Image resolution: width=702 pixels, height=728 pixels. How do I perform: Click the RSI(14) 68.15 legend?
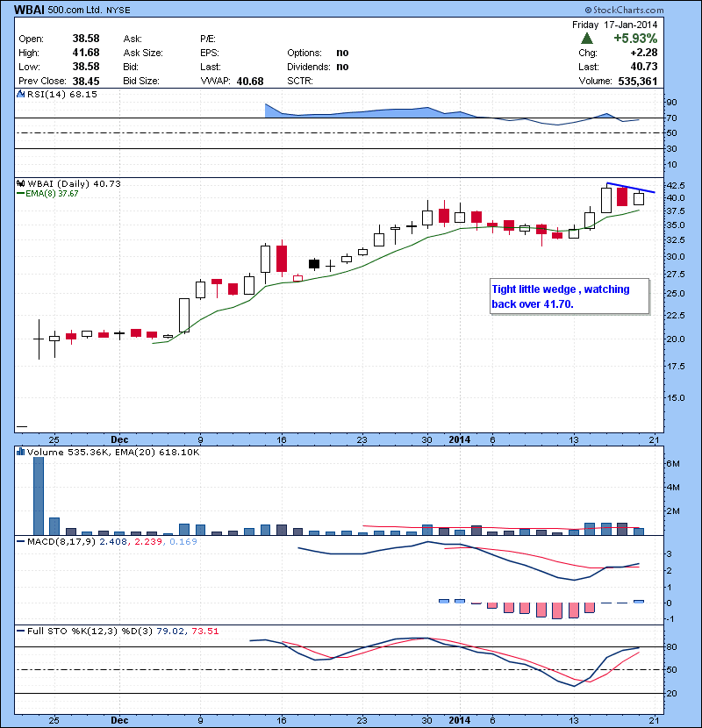pos(61,94)
